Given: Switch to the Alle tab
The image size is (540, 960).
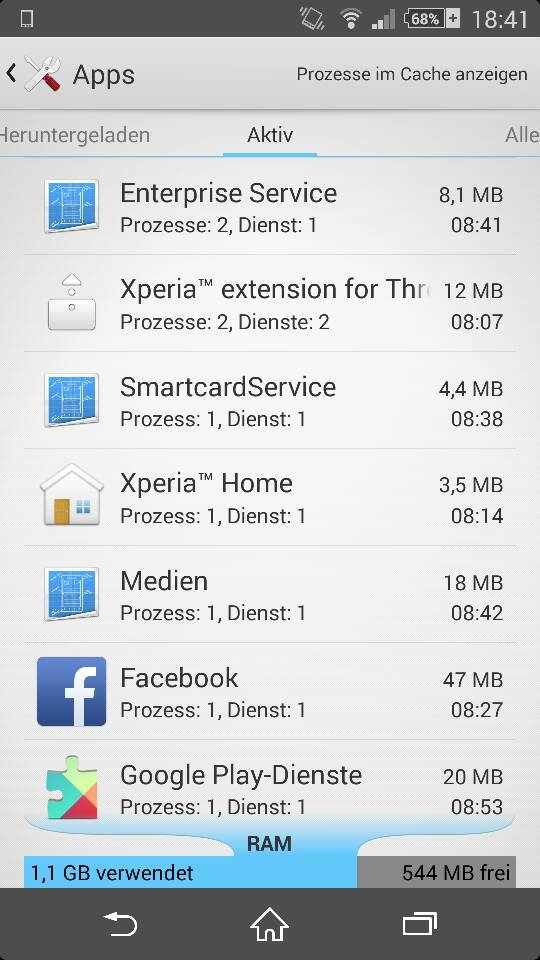Looking at the screenshot, I should pos(522,135).
